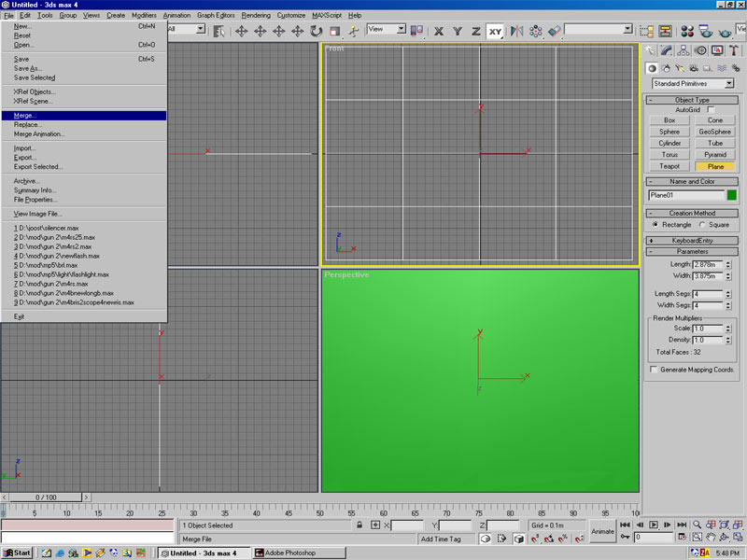Viewport: 747px width, 560px height.
Task: Switch to the Utilities panel (hammer icon)
Action: 736,50
